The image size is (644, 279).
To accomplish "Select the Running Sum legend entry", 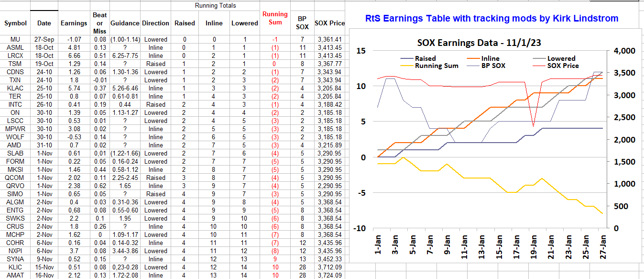I will [x=436, y=66].
